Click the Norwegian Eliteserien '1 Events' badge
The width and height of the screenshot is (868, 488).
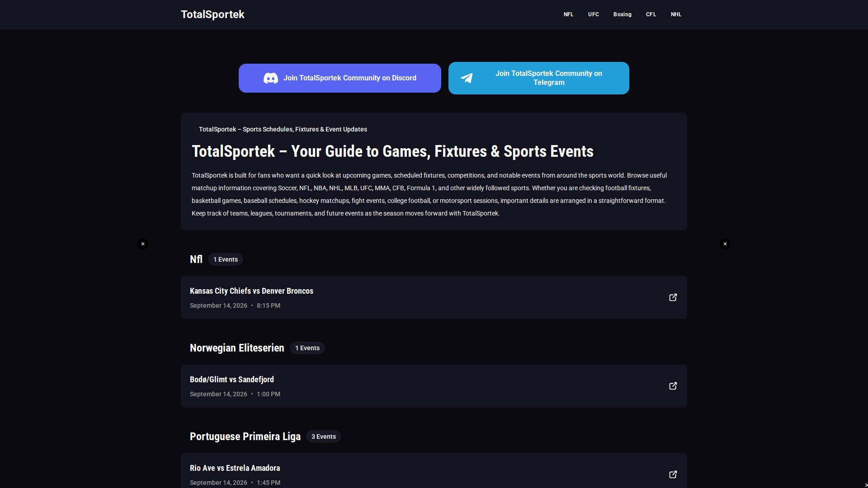coord(307,348)
